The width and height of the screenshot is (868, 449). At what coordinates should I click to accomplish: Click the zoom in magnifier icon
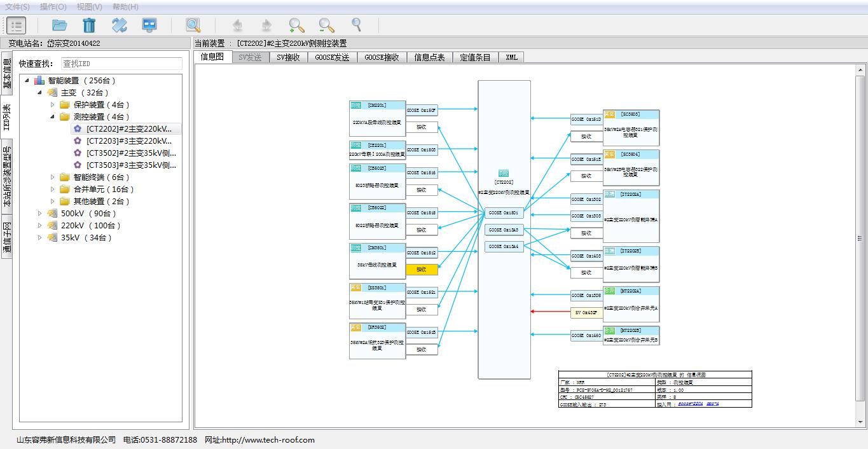click(x=296, y=25)
